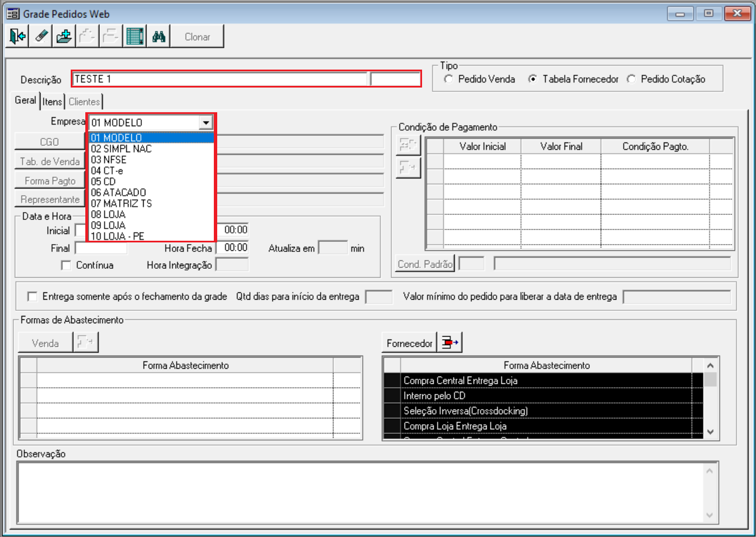Click the Fornecedor red arrow icon
The image size is (756, 537).
tap(450, 342)
